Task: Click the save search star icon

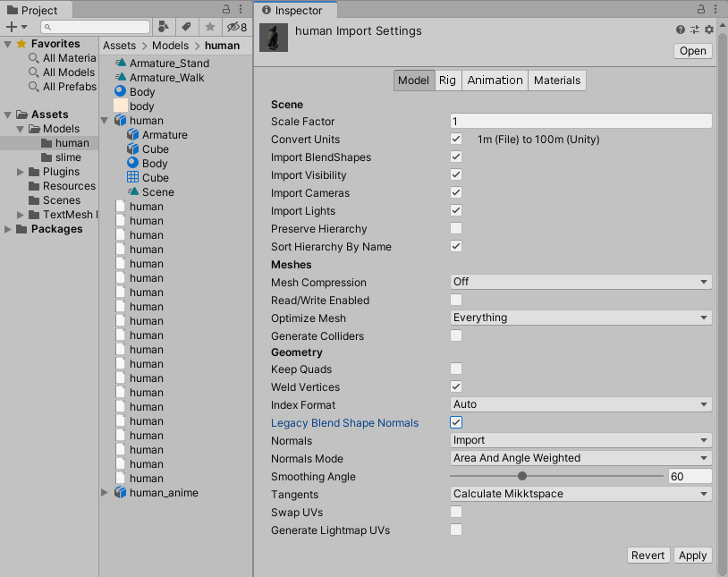Action: [x=211, y=27]
